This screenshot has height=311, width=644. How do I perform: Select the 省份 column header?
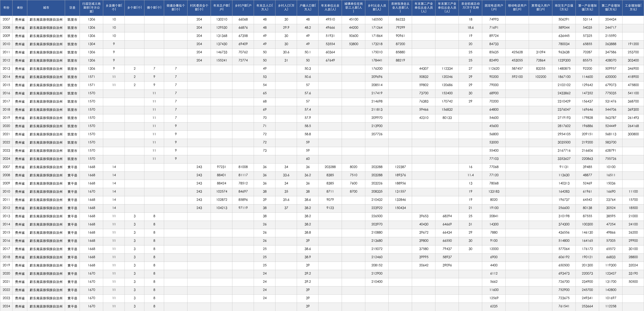tap(20, 8)
